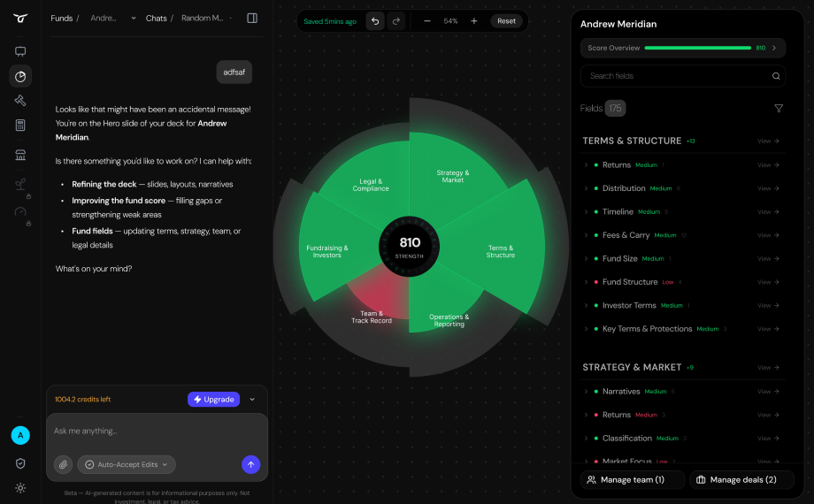Expand the Investor Terms row
Screen dimensions: 814x504
click(586, 305)
